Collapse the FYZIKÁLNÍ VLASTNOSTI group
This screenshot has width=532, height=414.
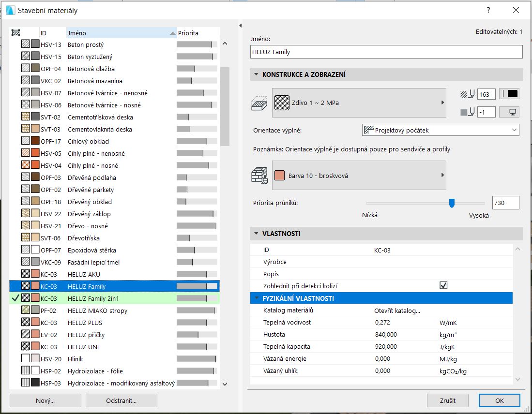tap(256, 298)
